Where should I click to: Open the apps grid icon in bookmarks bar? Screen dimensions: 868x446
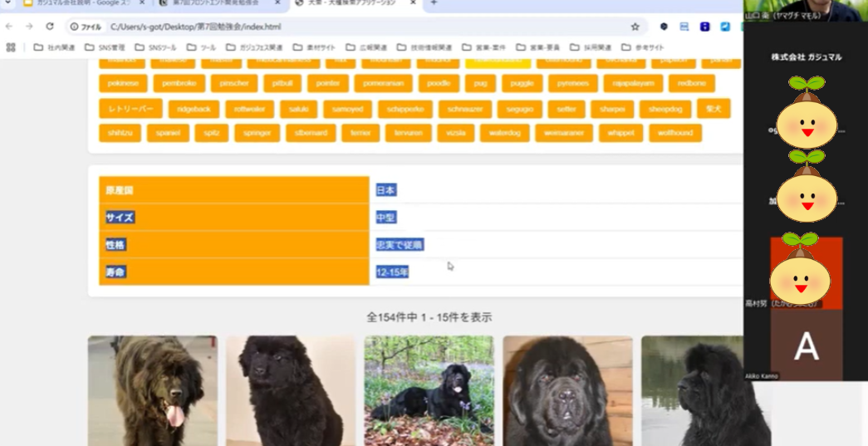[11, 47]
